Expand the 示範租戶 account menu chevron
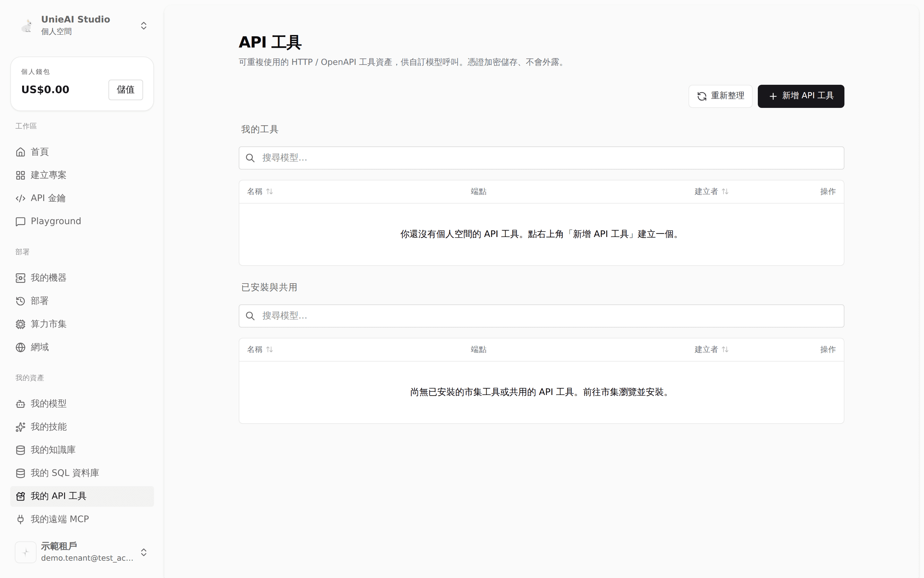924x578 pixels. [x=143, y=552]
